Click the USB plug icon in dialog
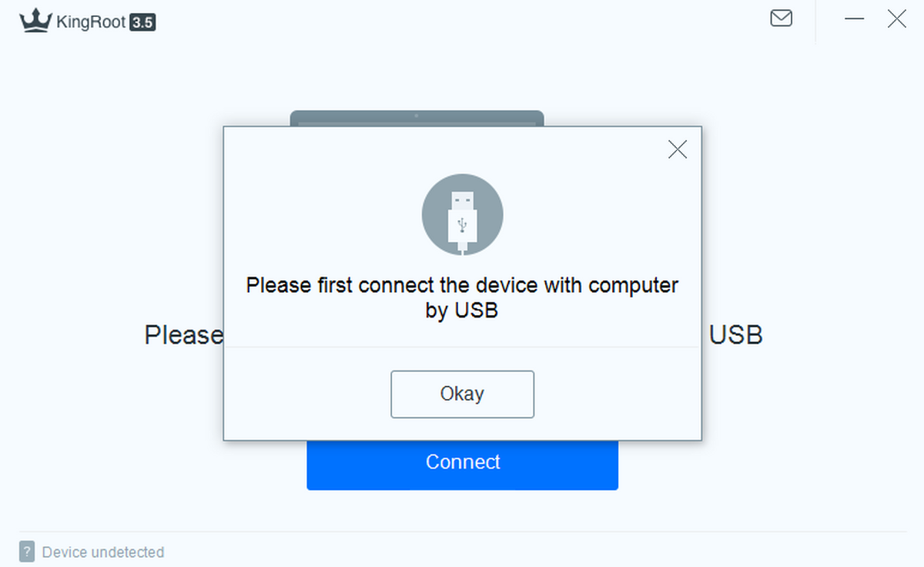The height and width of the screenshot is (567, 924). [462, 214]
